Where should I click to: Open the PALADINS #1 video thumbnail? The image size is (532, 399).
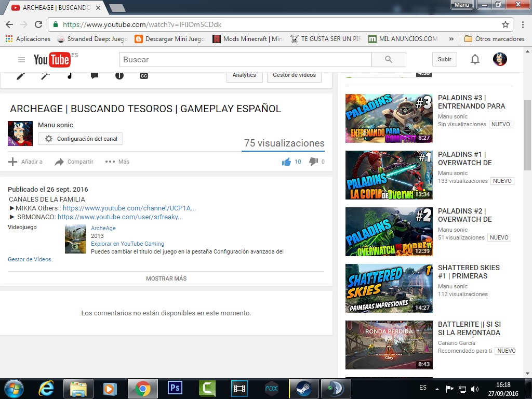tap(389, 175)
